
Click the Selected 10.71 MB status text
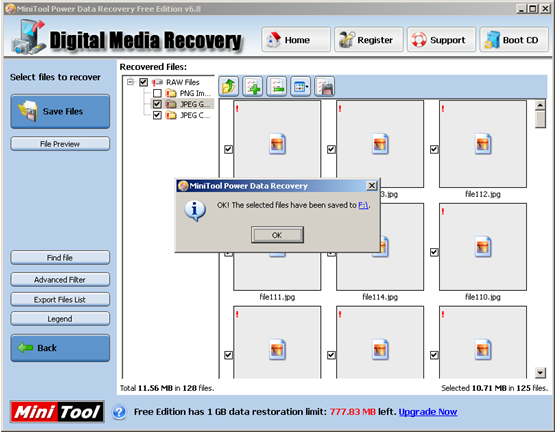tap(494, 388)
